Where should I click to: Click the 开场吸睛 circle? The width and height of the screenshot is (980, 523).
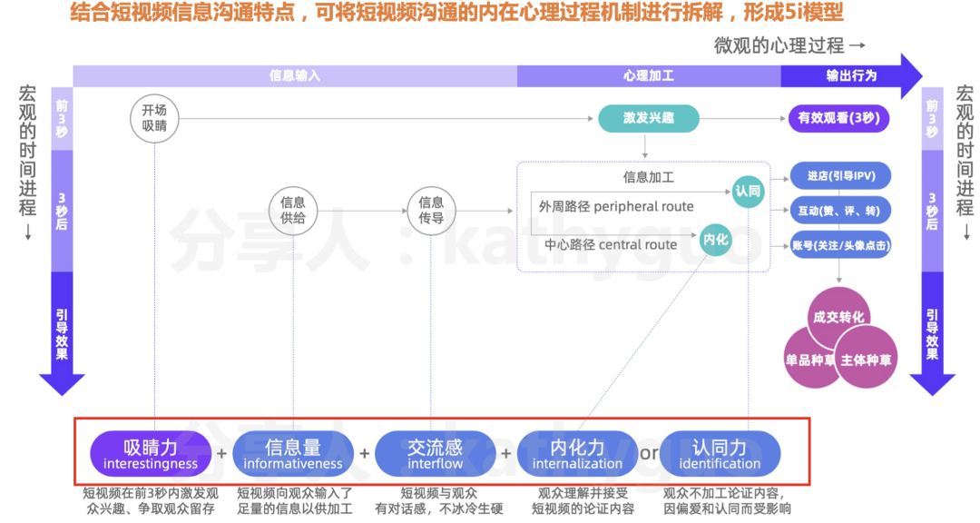pos(154,118)
